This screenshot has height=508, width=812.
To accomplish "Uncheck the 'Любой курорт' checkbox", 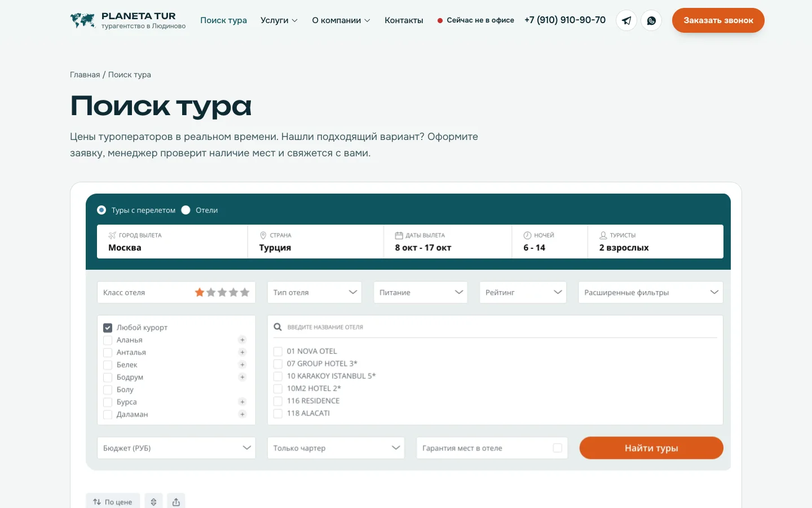I will tap(108, 327).
